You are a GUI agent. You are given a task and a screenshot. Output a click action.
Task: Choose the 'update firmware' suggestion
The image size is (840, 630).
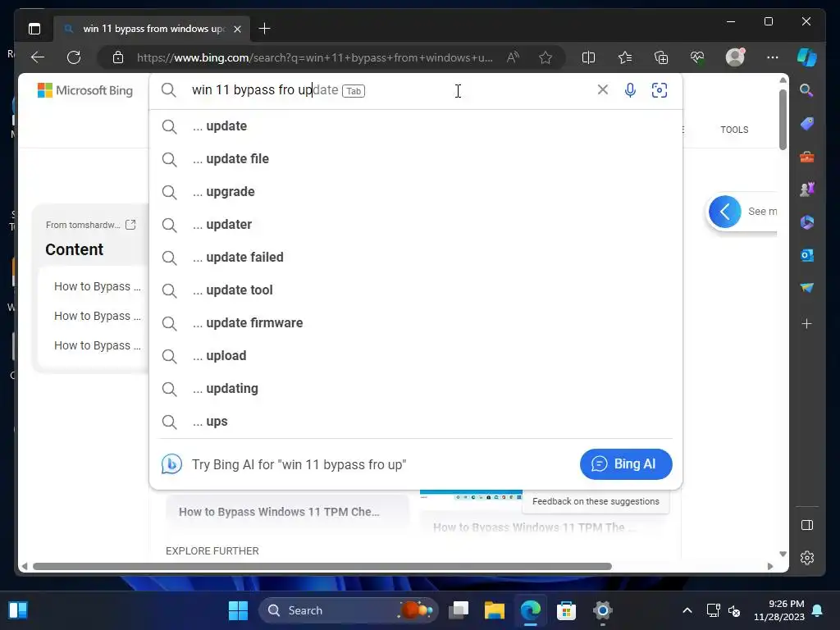coord(416,323)
